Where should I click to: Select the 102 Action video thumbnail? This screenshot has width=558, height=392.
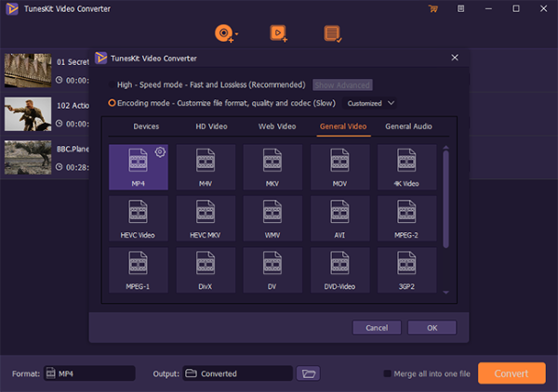point(28,113)
